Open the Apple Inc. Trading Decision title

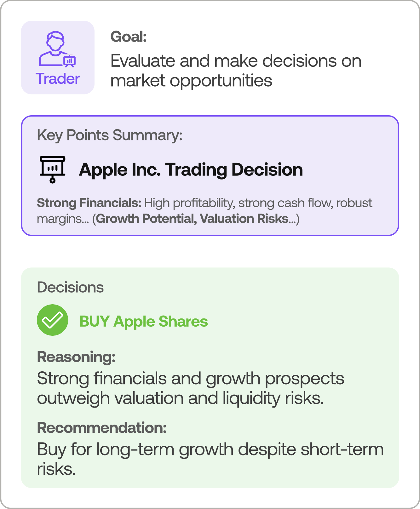[x=191, y=170]
